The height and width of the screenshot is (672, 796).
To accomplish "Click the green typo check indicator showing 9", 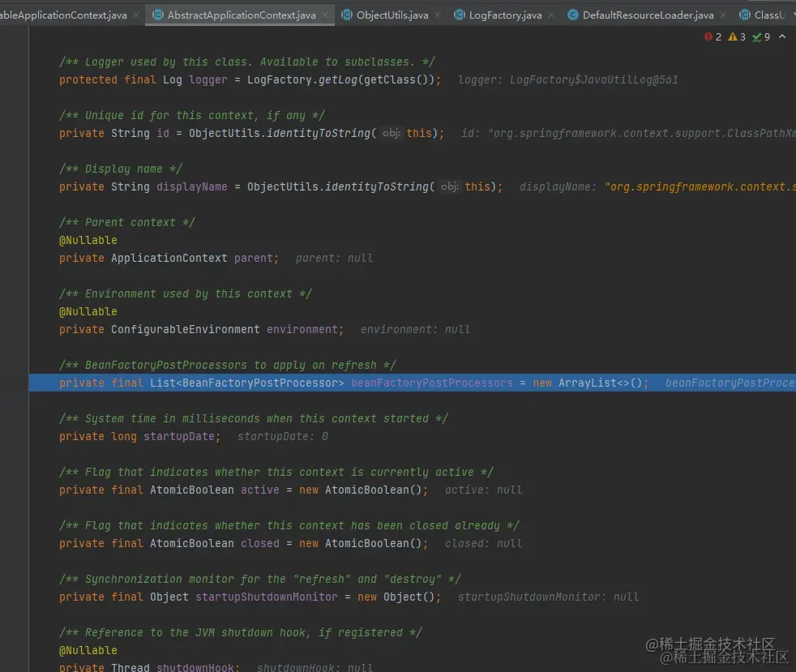I will pos(761,37).
